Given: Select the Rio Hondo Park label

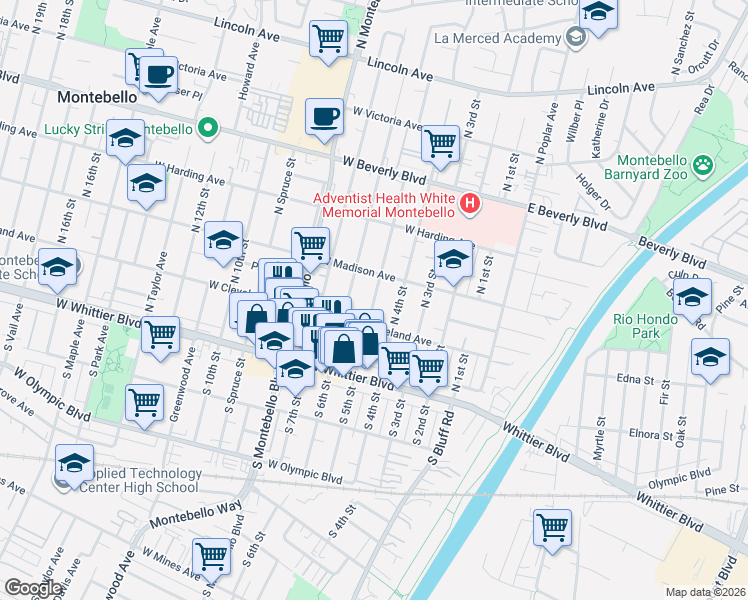Looking at the screenshot, I should [645, 326].
